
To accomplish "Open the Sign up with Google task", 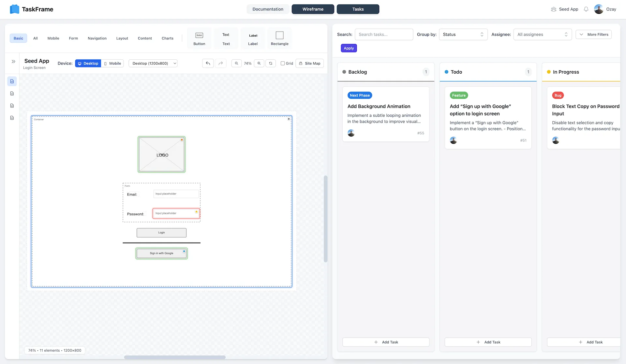I will [x=488, y=118].
